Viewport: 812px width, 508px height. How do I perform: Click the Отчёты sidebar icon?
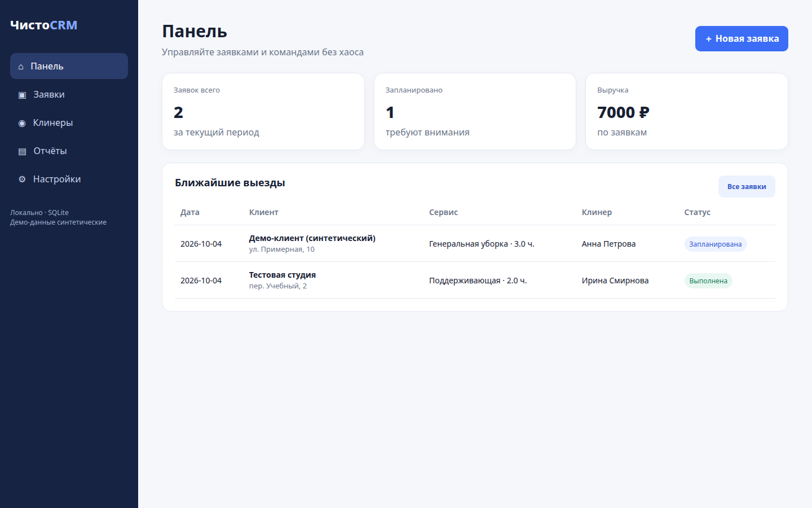pos(22,151)
